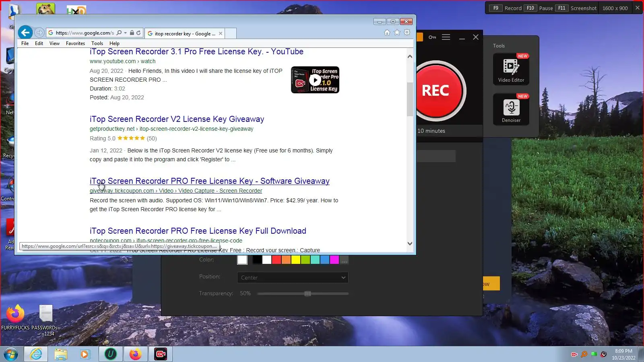This screenshot has width=644, height=362.
Task: Click the browser scrollbar up arrow
Action: 410,57
